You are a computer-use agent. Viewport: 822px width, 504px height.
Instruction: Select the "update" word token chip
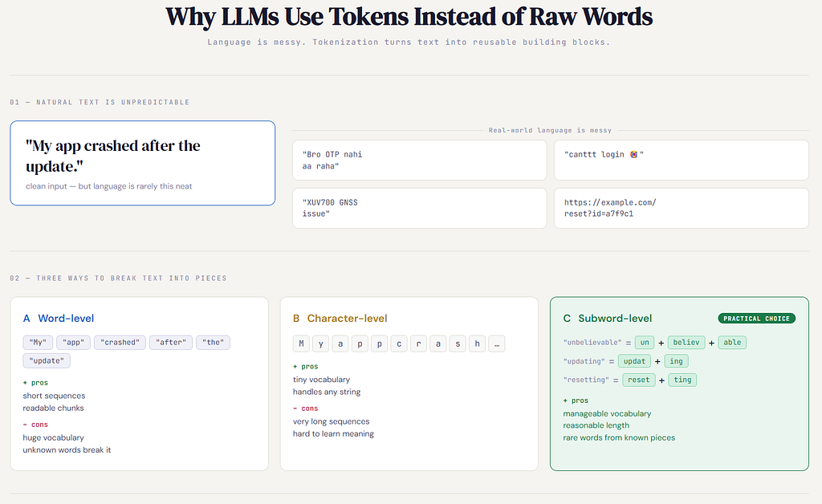[x=47, y=360]
